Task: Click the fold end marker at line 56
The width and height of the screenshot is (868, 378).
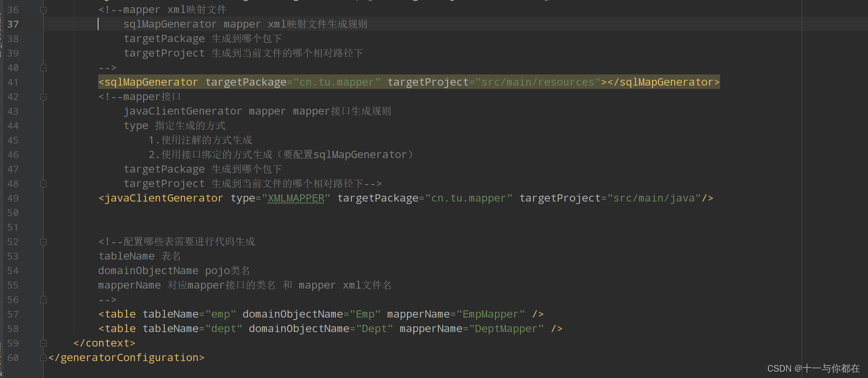Action: click(43, 300)
